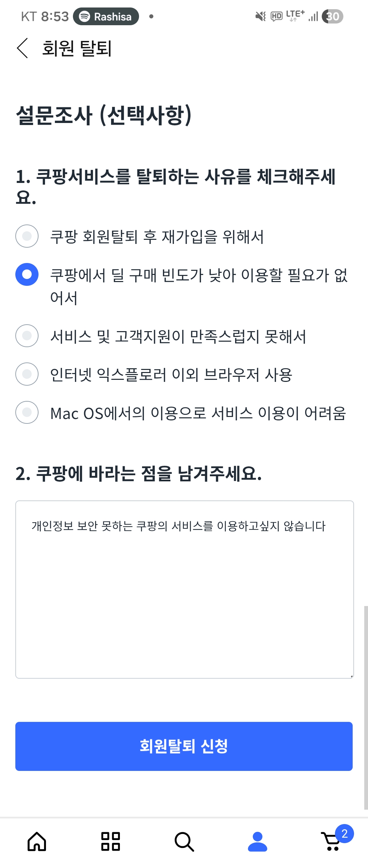Open the my account profile icon
The width and height of the screenshot is (368, 868).
tap(258, 841)
